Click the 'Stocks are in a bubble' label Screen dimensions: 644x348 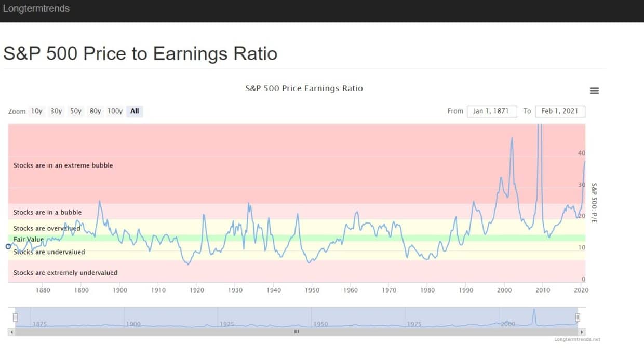pyautogui.click(x=47, y=212)
